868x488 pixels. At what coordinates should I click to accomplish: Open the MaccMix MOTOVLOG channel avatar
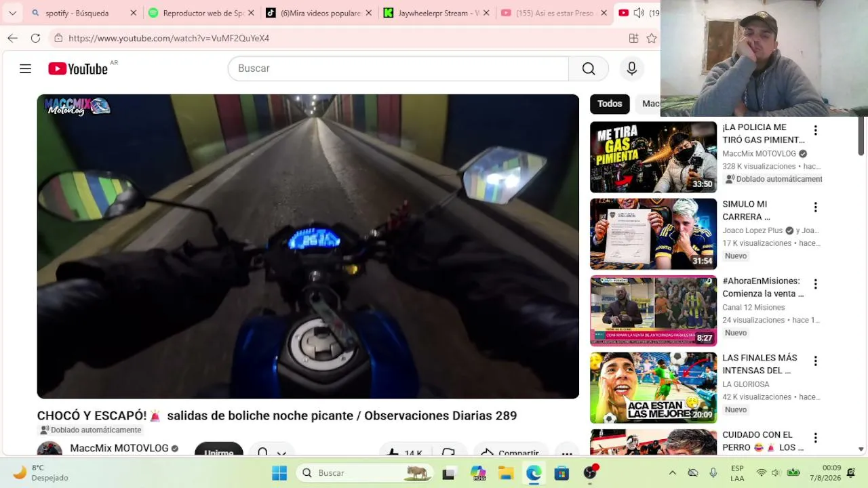50,449
